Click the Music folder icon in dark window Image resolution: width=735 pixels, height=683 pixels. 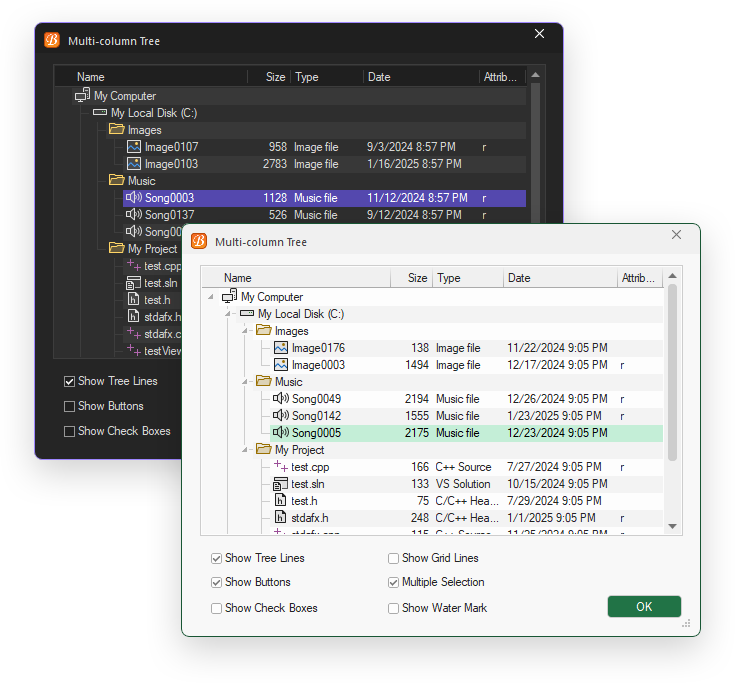(x=116, y=180)
